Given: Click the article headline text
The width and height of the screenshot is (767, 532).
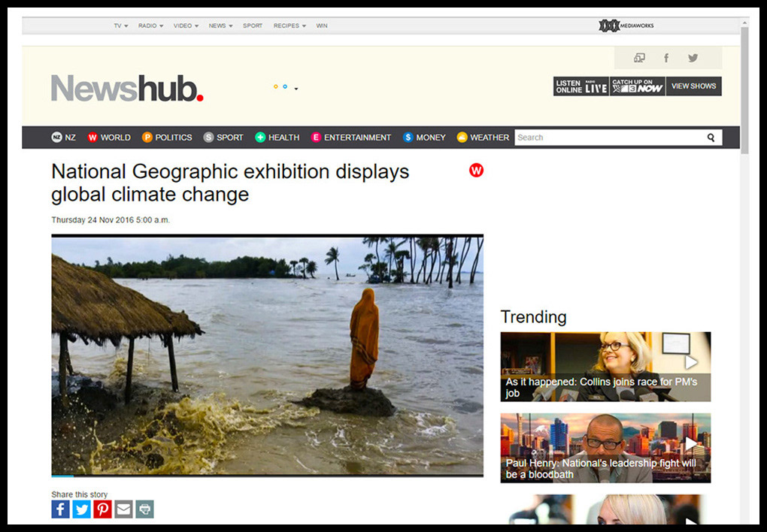Looking at the screenshot, I should click(x=230, y=183).
